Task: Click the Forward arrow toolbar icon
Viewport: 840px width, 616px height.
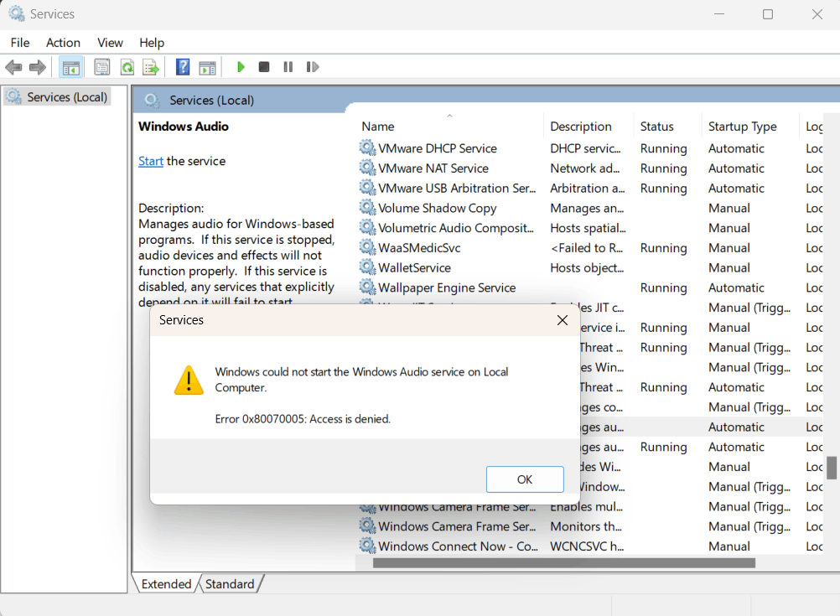Action: 37,68
